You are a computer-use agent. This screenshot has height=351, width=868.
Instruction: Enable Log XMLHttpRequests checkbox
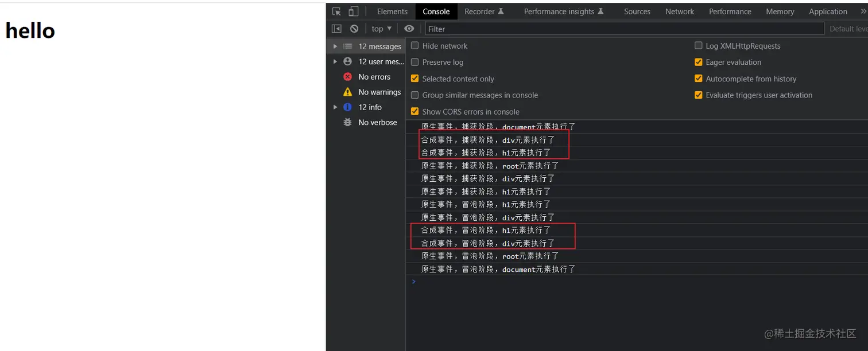[699, 46]
